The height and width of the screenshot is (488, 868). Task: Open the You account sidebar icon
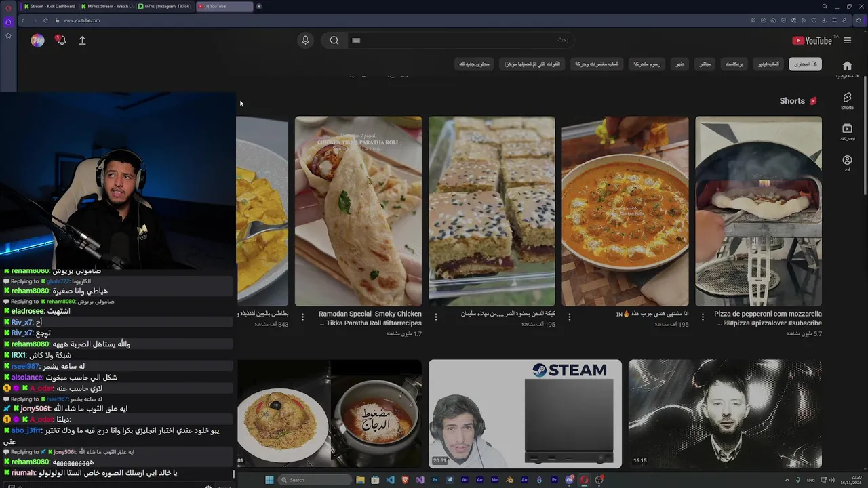click(847, 163)
